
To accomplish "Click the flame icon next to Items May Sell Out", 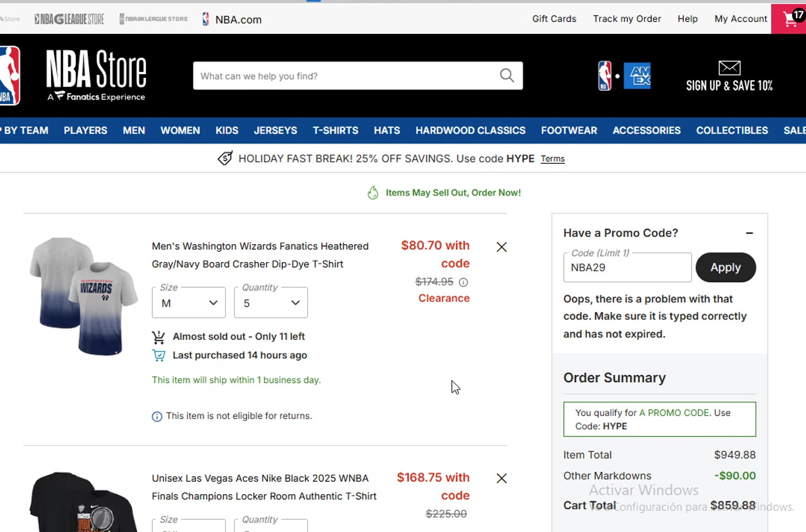I will [x=373, y=193].
